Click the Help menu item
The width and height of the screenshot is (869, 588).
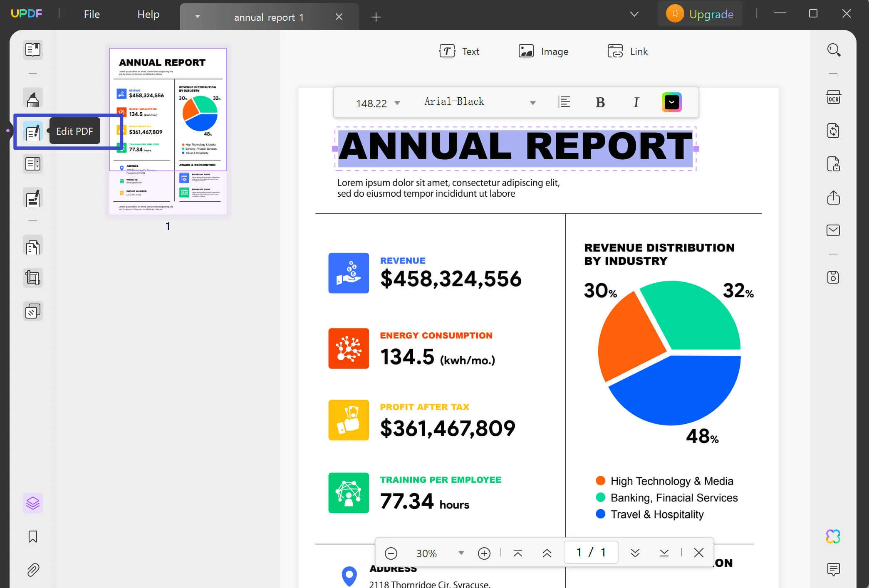click(x=149, y=15)
